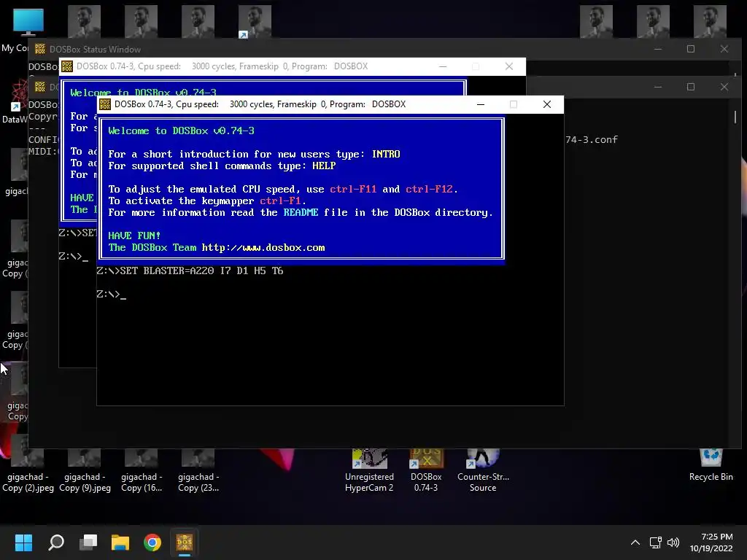
Task: Click the Z:\> prompt in second DOSBox window
Action: point(71,256)
